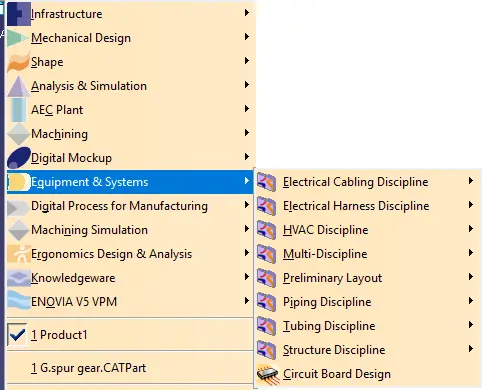
Task: Toggle the checkmark beside 1 Product1
Action: 17,334
